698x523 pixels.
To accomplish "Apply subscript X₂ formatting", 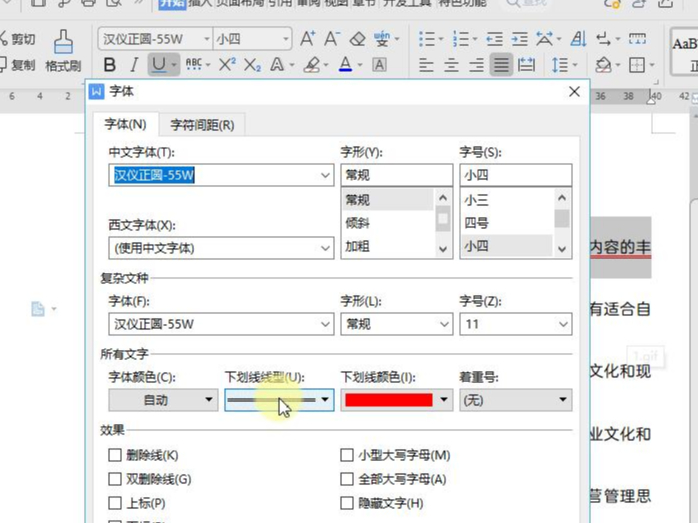I will (252, 66).
